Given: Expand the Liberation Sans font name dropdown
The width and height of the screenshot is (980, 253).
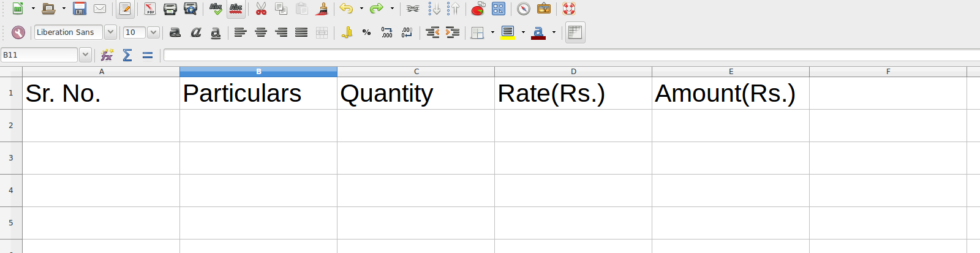Looking at the screenshot, I should tap(110, 32).
